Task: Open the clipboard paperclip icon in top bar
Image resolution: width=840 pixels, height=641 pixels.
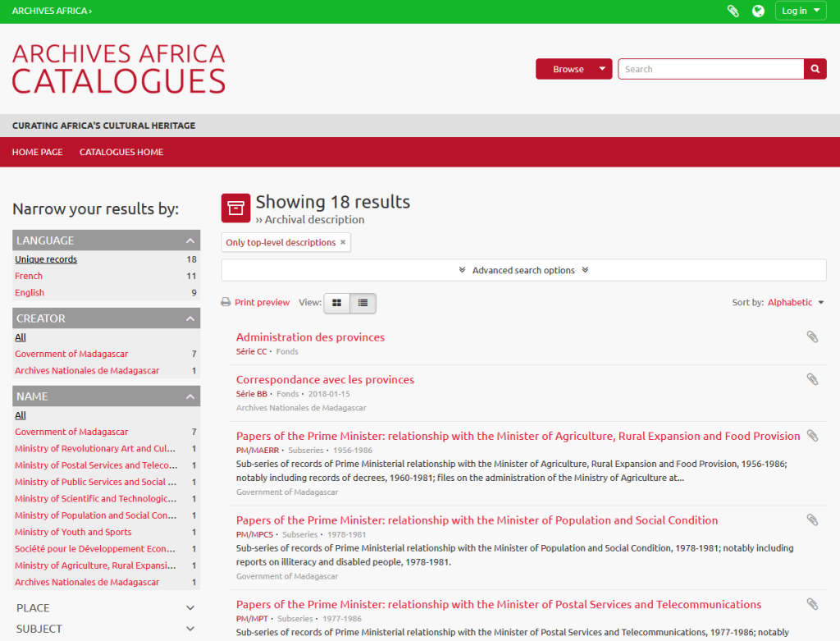Action: coord(733,11)
